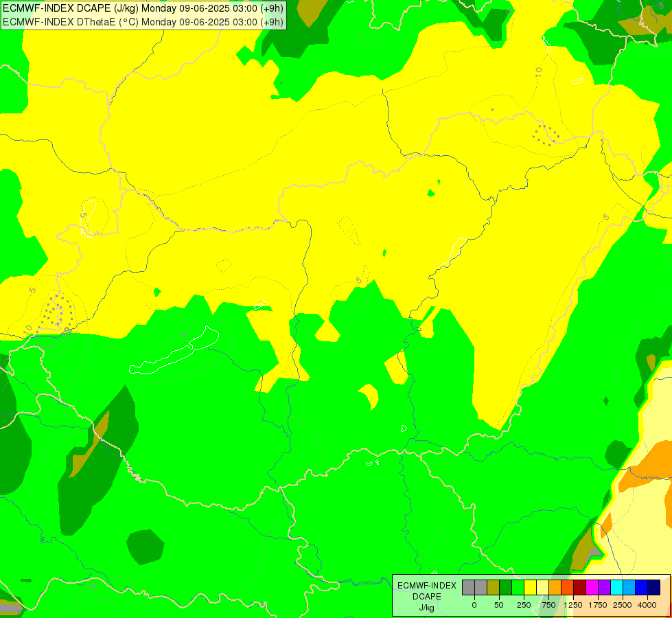Pick the red-orange legend swatch
The width and height of the screenshot is (672, 618).
click(568, 588)
